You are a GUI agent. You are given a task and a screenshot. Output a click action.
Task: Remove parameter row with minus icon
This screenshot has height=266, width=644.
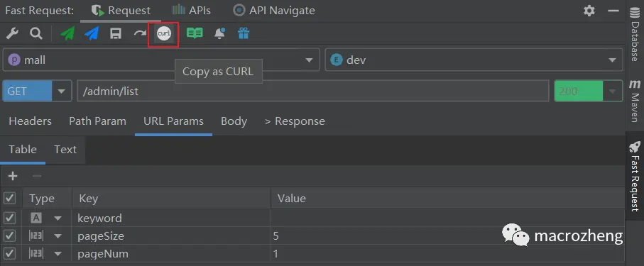37,176
